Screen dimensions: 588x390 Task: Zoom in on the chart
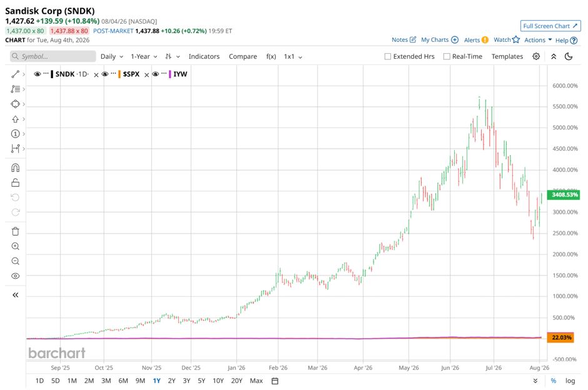click(x=15, y=246)
